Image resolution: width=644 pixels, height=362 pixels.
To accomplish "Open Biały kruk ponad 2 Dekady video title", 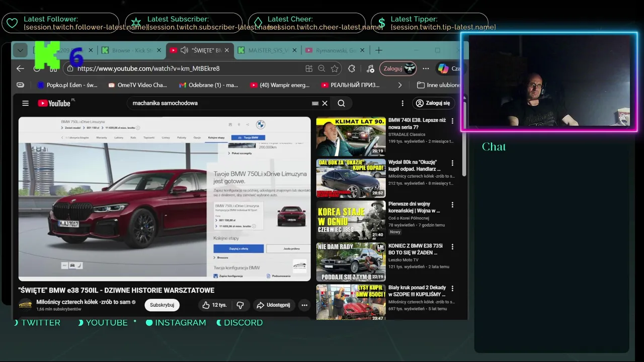I will coord(417,291).
